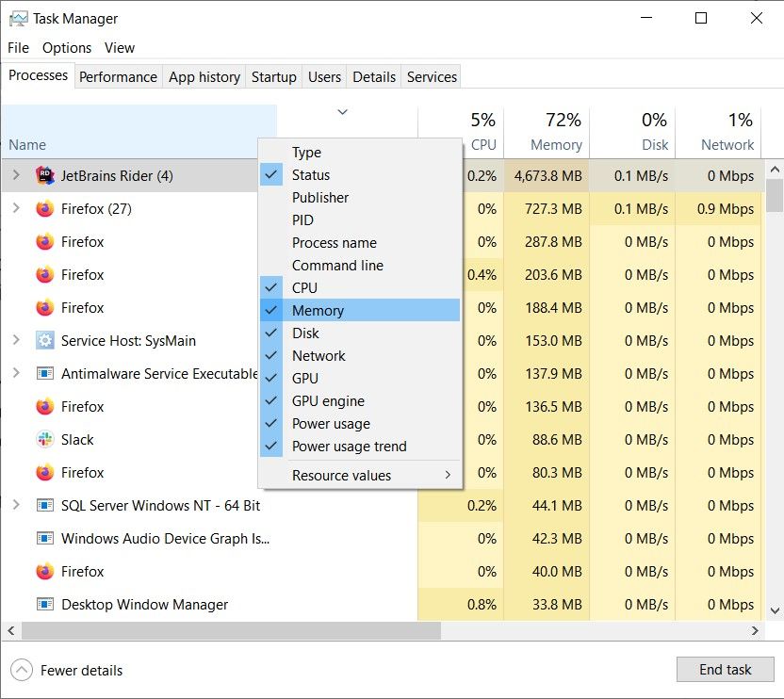Image resolution: width=784 pixels, height=699 pixels.
Task: Click the Antimalware Service Executable icon
Action: (44, 373)
